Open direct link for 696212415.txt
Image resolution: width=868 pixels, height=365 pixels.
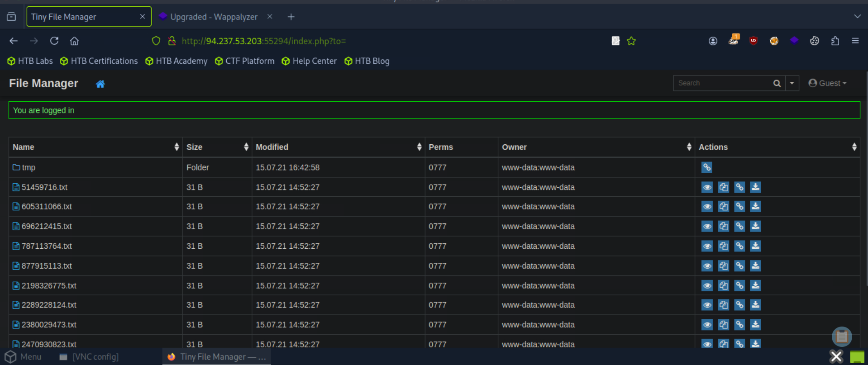click(x=739, y=227)
